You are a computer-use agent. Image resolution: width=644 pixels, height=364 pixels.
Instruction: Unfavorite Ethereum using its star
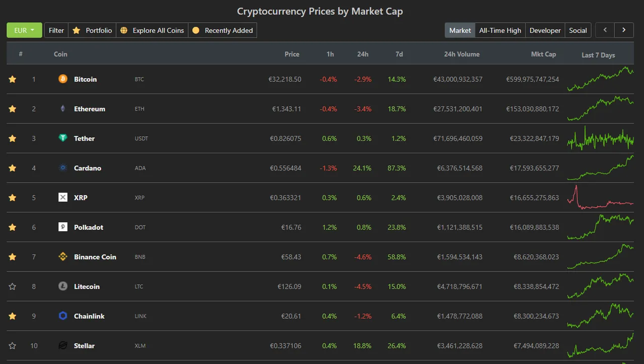tap(13, 109)
